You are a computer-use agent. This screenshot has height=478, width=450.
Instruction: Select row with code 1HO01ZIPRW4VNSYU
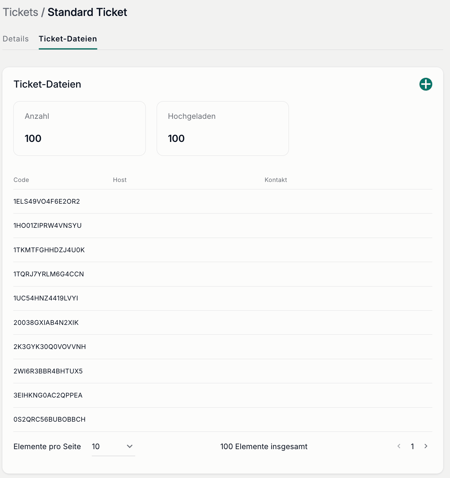(x=223, y=226)
